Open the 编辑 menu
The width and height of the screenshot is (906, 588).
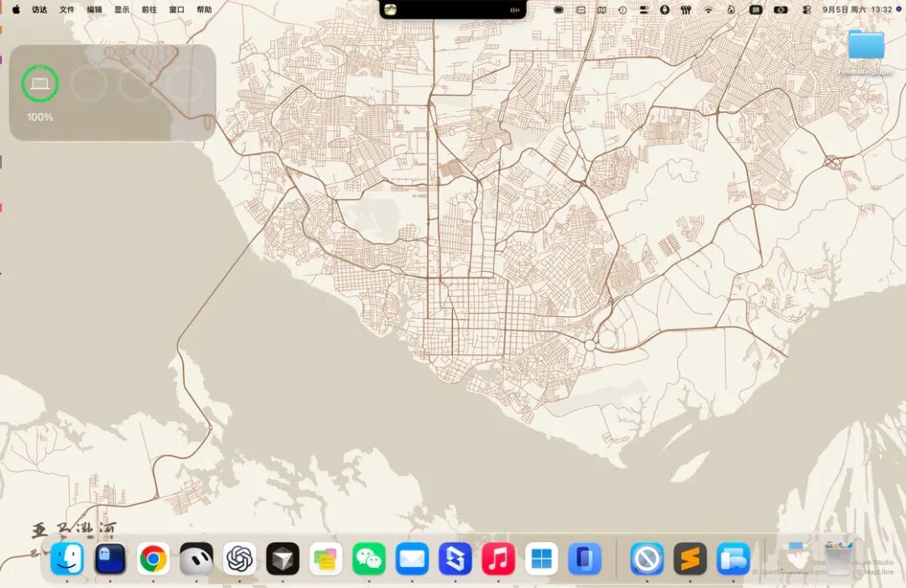[94, 9]
